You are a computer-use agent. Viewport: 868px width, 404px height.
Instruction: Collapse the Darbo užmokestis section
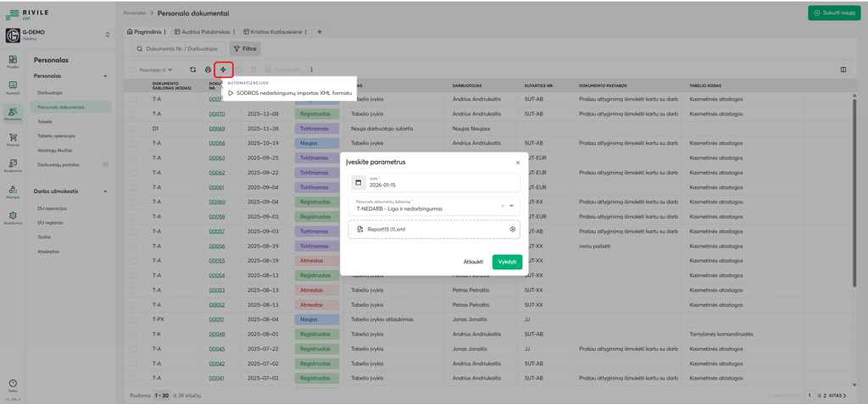tap(105, 191)
